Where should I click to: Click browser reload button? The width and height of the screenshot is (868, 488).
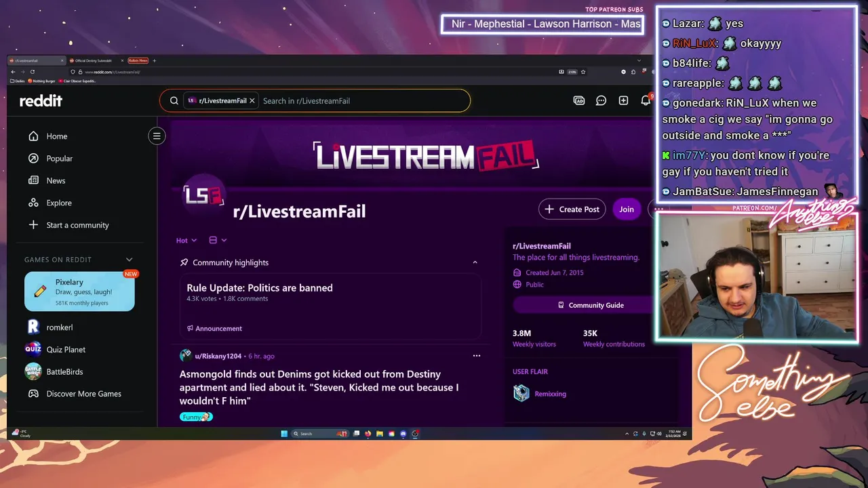(33, 72)
